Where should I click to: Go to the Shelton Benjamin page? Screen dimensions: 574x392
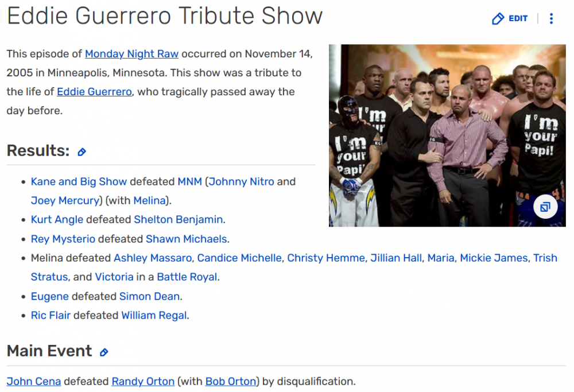click(x=179, y=219)
